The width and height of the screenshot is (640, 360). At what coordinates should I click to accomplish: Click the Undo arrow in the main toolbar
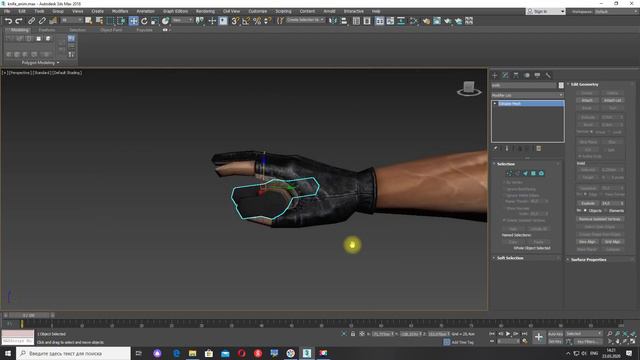point(8,21)
